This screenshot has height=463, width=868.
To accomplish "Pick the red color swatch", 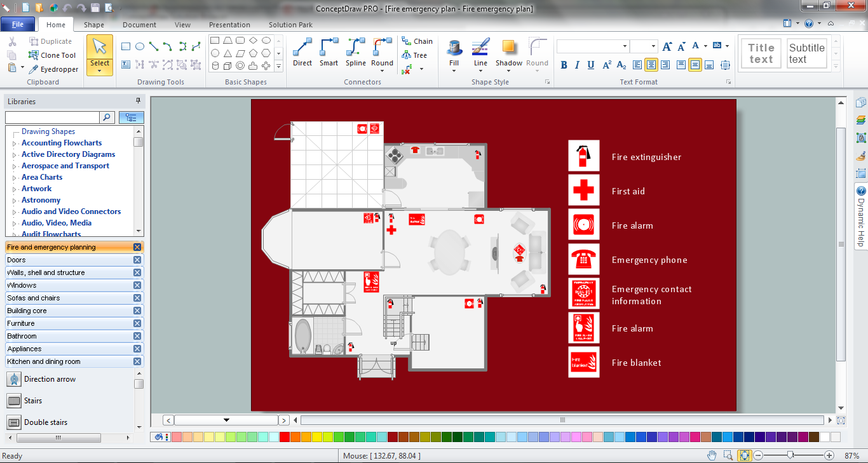I will click(x=285, y=437).
